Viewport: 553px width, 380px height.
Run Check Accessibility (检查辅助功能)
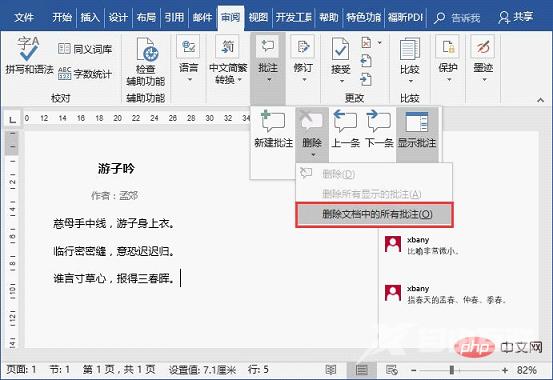146,62
